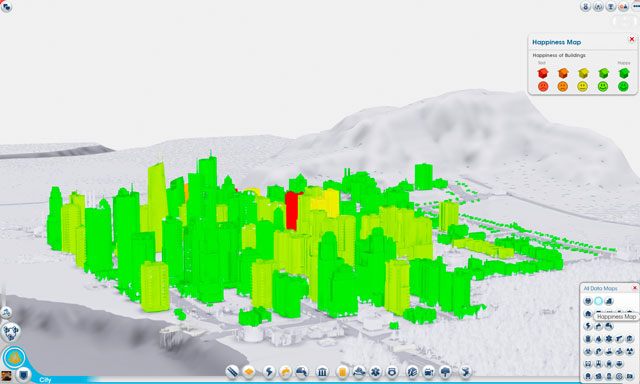
Task: Open the Government columned-building menu
Action: pyautogui.click(x=322, y=372)
